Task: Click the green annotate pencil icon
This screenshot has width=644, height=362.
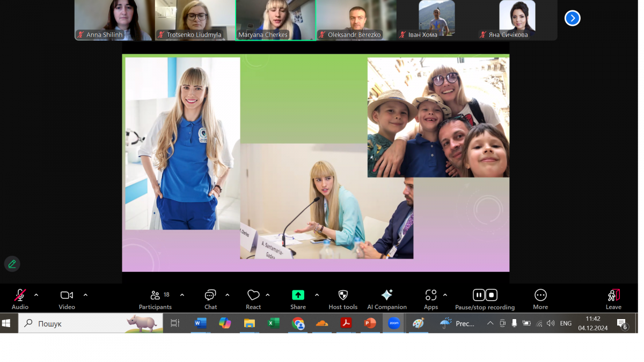Action: tap(12, 264)
